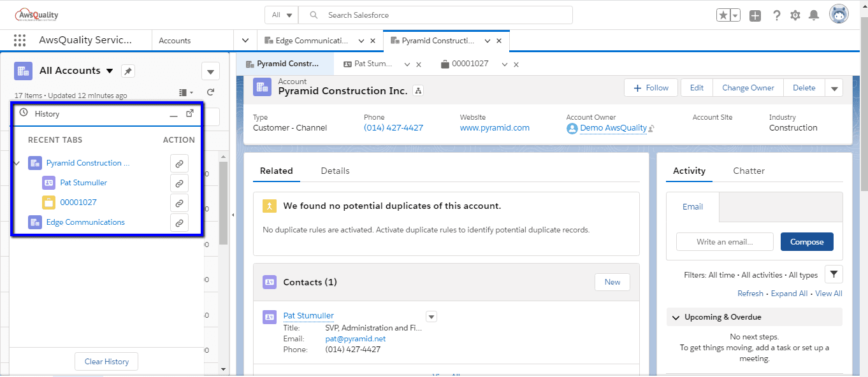Open the Global Actions plus icon
The height and width of the screenshot is (377, 868).
pyautogui.click(x=755, y=16)
